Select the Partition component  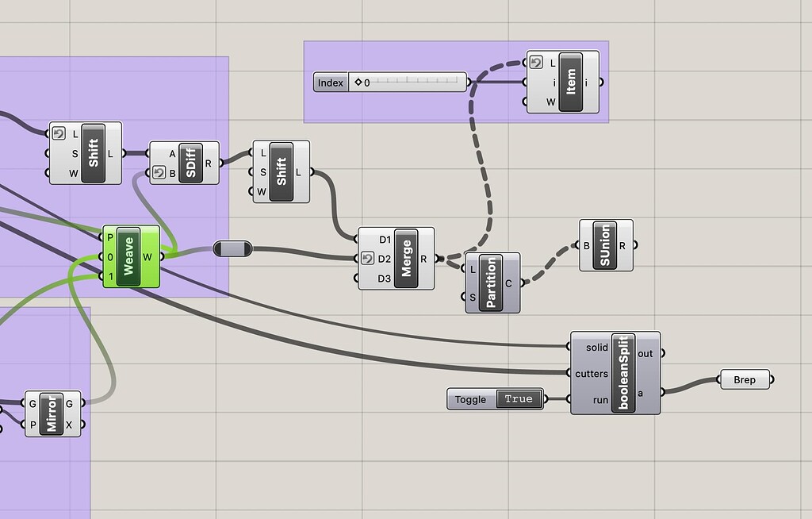coord(491,283)
